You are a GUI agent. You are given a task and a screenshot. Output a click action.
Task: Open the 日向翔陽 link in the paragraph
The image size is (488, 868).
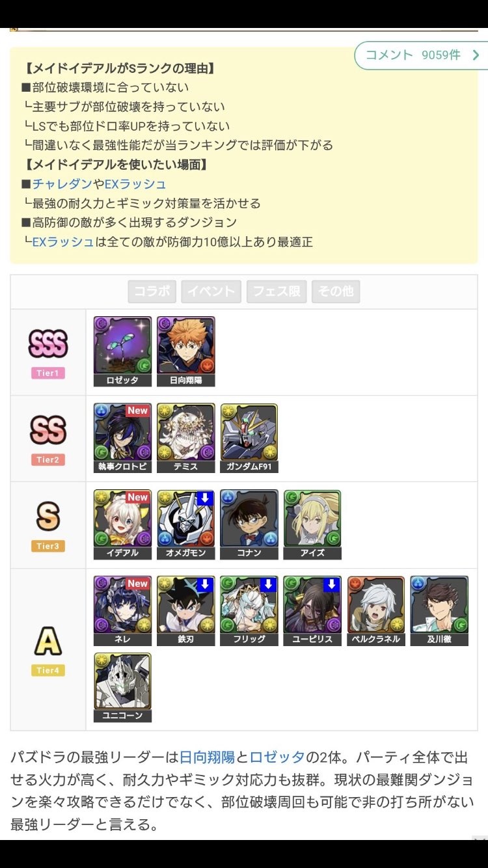tap(207, 757)
